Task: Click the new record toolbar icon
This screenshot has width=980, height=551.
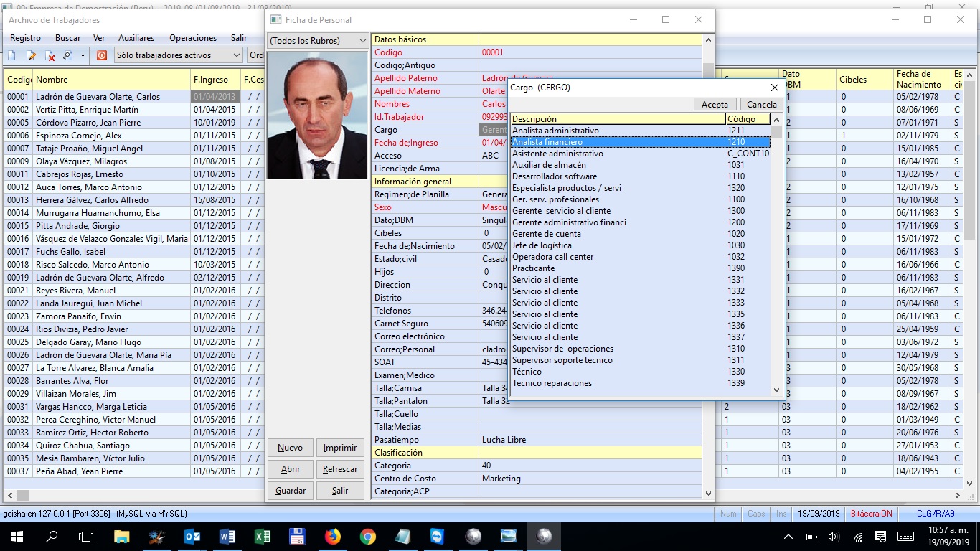Action: (11, 55)
